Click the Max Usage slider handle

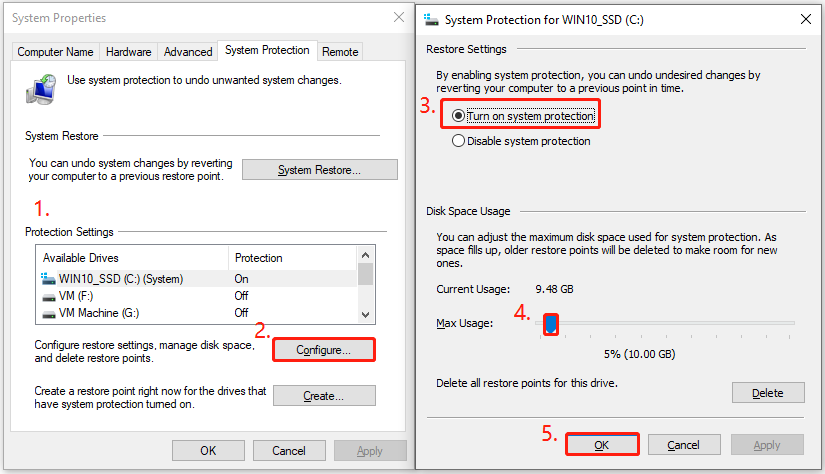[550, 324]
